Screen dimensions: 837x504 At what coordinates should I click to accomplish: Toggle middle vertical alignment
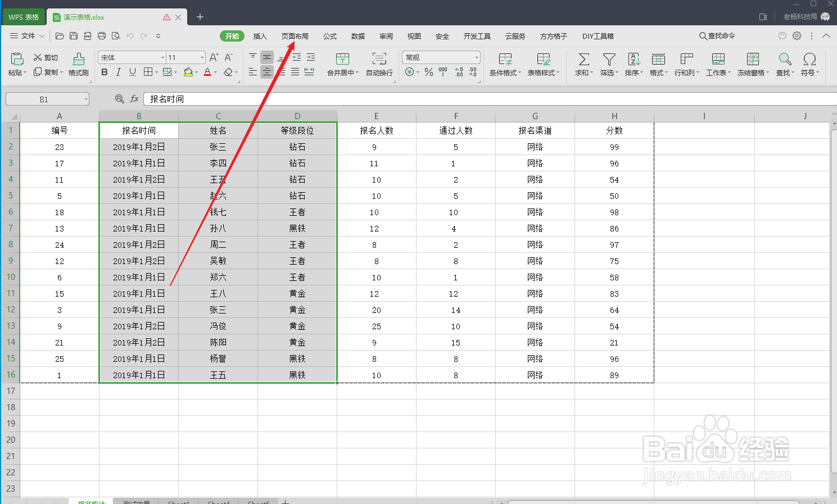[267, 57]
